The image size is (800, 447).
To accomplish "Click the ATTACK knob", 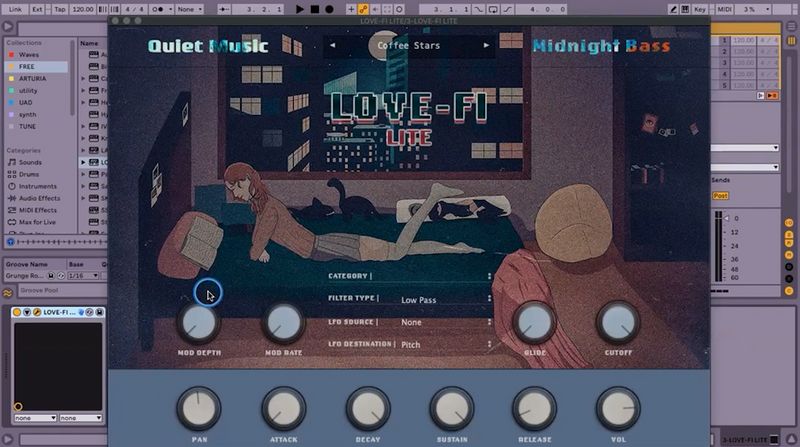I will pos(283,408).
